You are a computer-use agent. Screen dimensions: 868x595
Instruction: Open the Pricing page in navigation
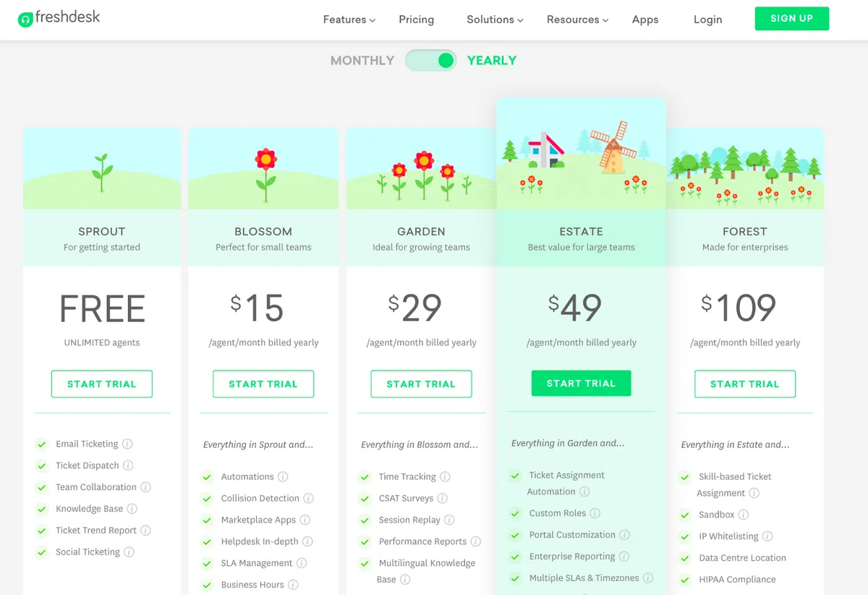pyautogui.click(x=417, y=20)
